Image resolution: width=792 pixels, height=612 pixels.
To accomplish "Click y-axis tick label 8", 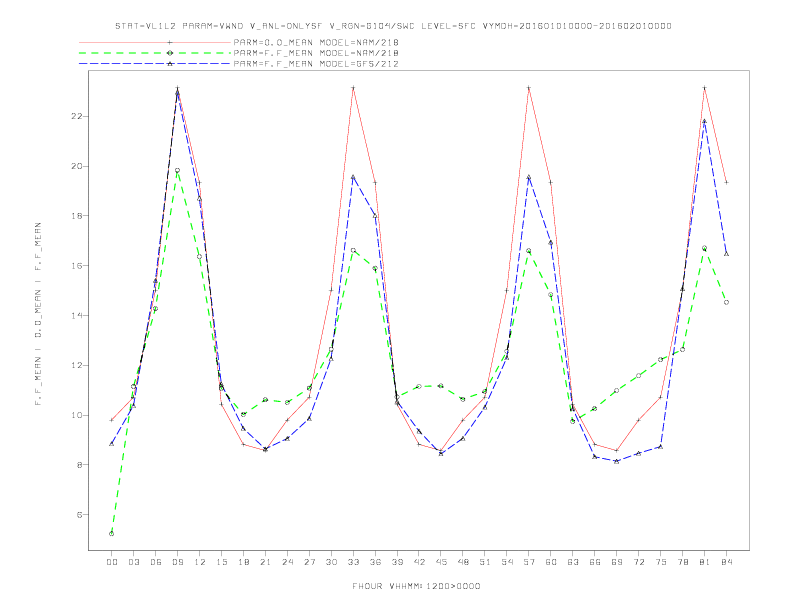I will 79,465.
